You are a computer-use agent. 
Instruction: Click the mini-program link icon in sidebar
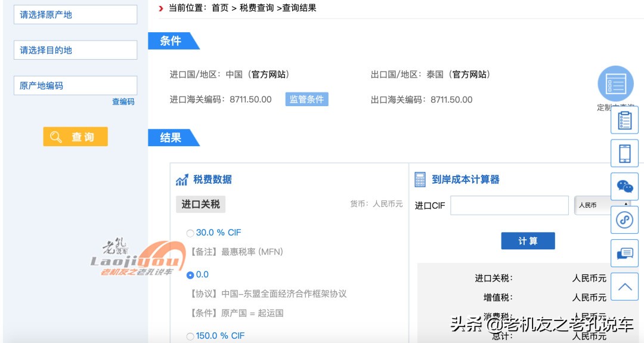(625, 220)
